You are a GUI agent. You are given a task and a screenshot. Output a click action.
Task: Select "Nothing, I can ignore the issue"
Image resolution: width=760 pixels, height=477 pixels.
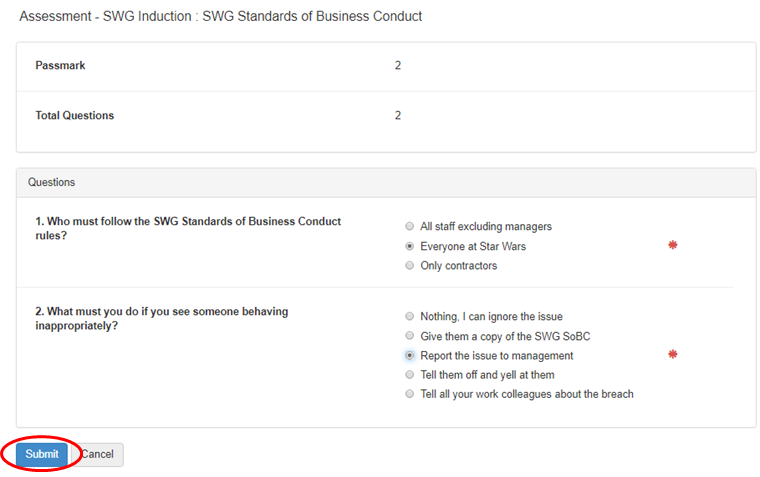pyautogui.click(x=409, y=317)
